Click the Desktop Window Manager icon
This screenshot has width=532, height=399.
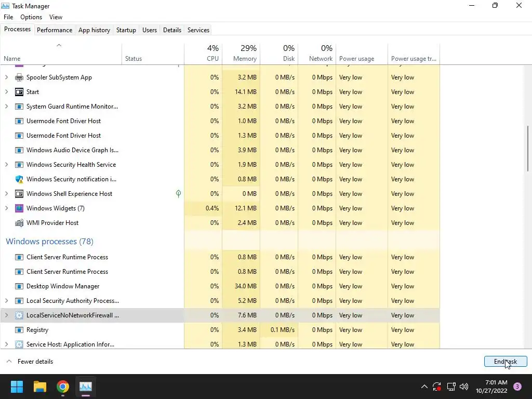19,286
